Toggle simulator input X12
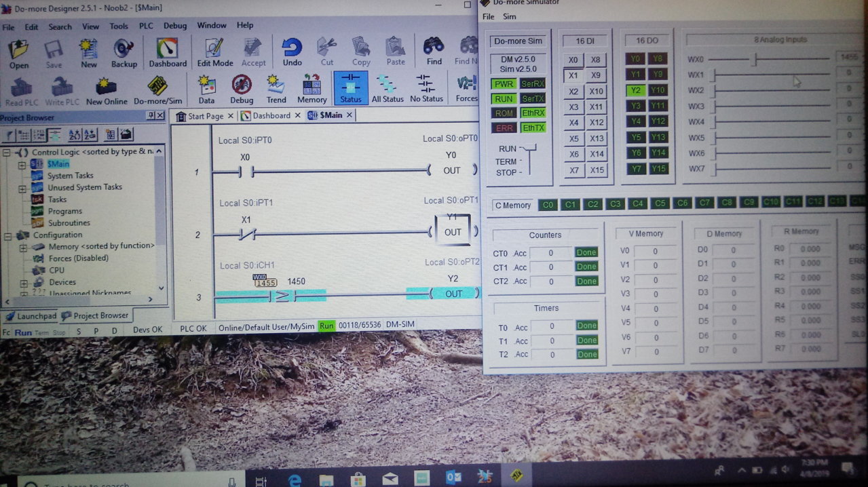The width and height of the screenshot is (868, 487). coord(597,122)
